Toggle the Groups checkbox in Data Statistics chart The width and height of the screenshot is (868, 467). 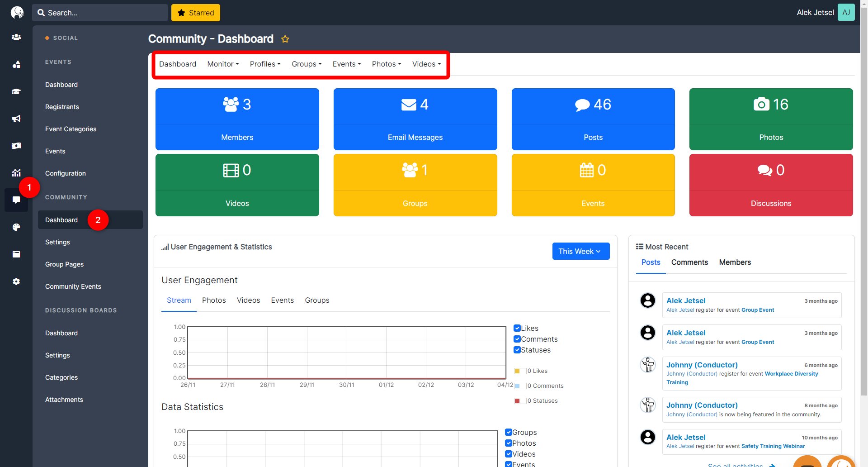(x=509, y=432)
